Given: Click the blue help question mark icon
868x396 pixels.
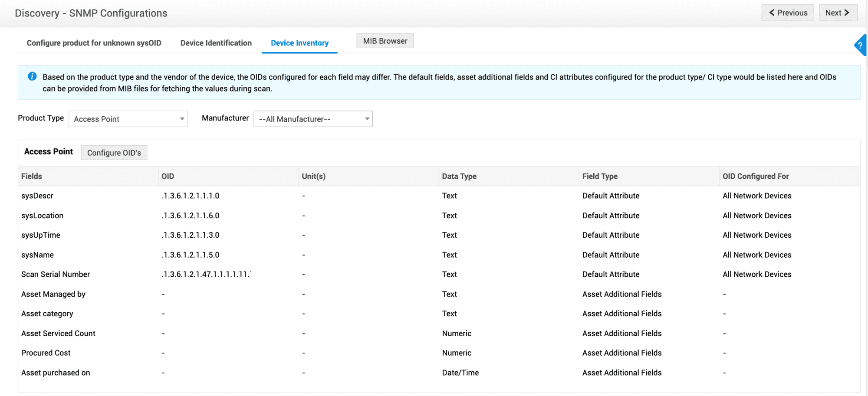Looking at the screenshot, I should point(860,45).
